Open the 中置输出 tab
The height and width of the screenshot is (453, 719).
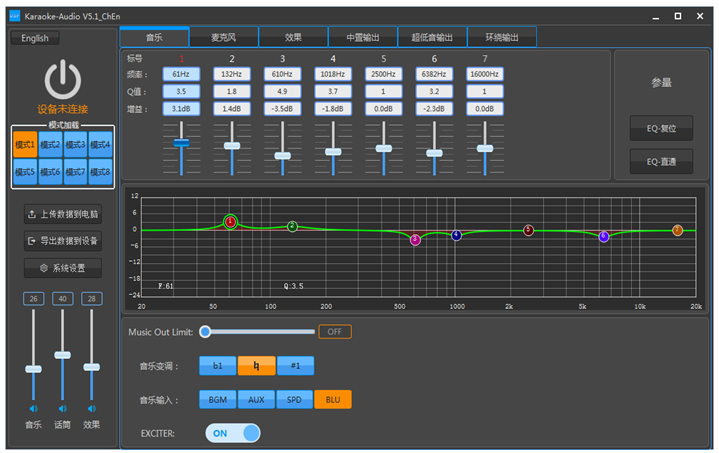(x=363, y=37)
